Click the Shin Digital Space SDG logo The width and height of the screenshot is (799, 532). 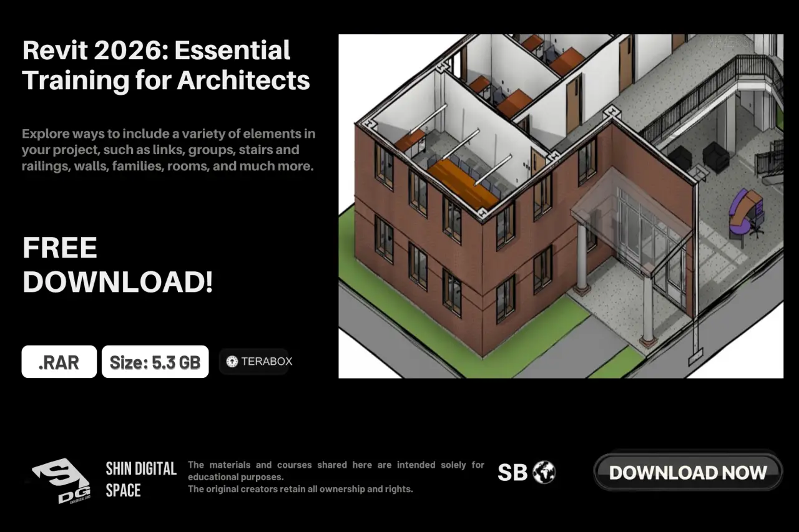(x=61, y=480)
